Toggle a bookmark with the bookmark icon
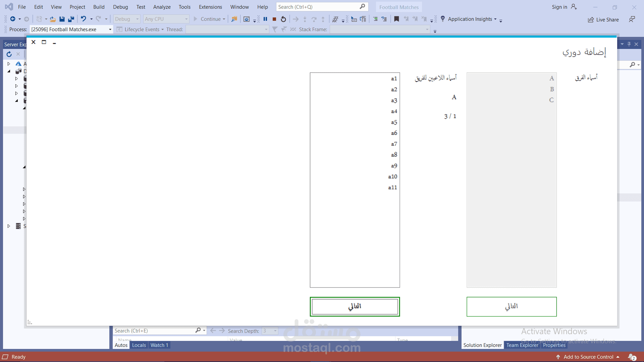 click(x=396, y=19)
